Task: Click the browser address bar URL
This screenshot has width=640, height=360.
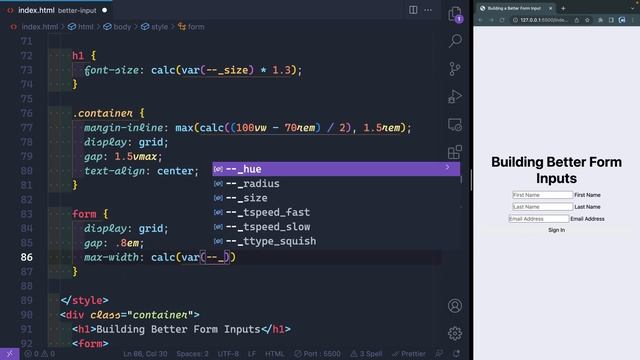Action: click(x=543, y=20)
